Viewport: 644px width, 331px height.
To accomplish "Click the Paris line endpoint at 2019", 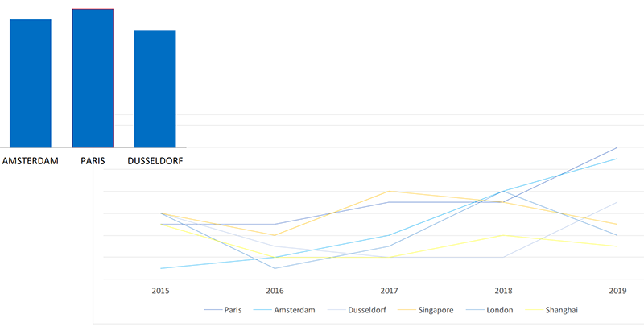I will point(617,148).
